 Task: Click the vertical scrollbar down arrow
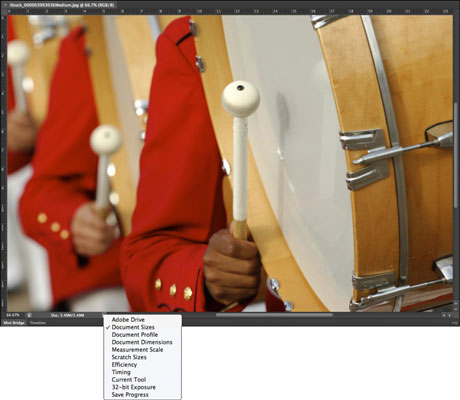[x=456, y=309]
